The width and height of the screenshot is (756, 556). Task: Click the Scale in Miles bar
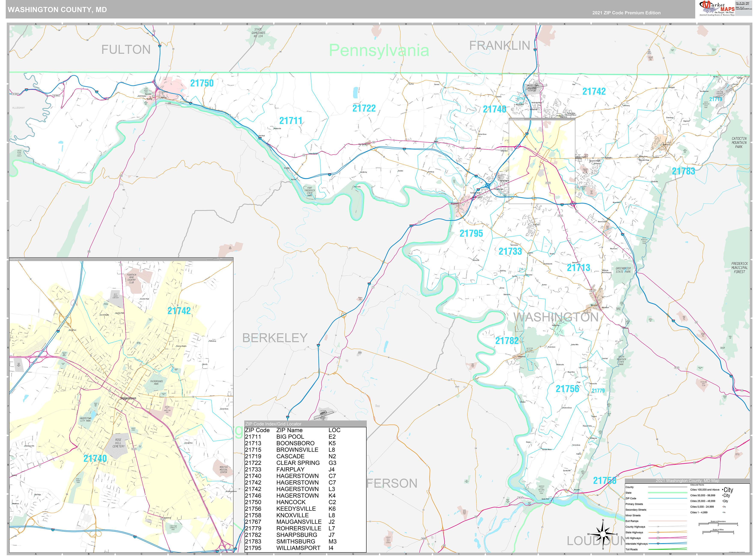[x=718, y=532]
